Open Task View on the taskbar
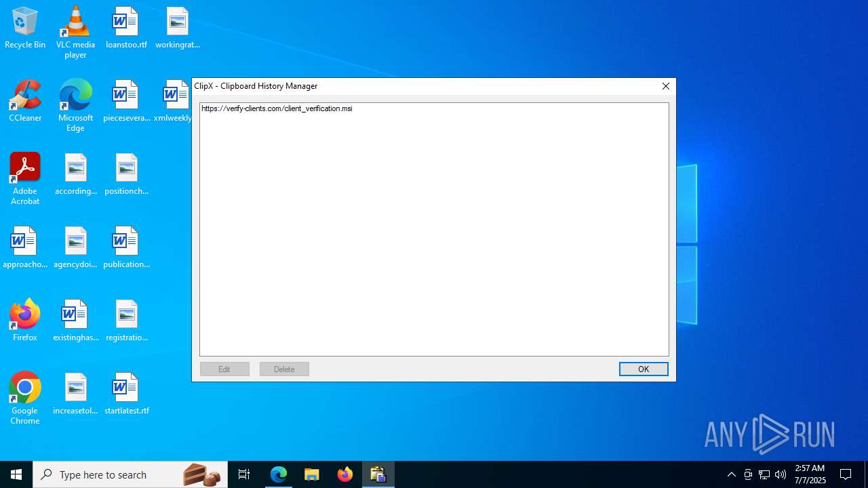Viewport: 868px width, 488px height. click(x=244, y=474)
